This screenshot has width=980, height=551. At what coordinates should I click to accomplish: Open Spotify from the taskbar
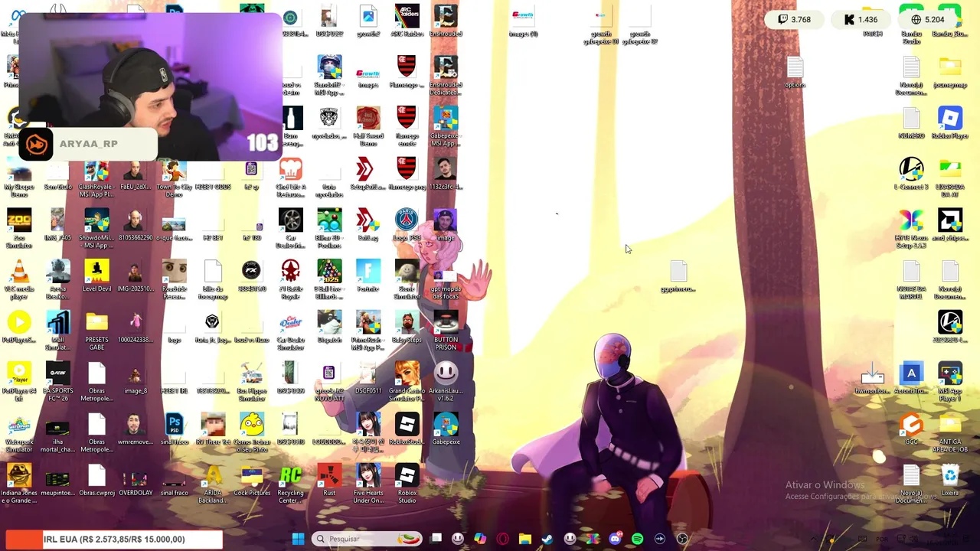point(637,539)
